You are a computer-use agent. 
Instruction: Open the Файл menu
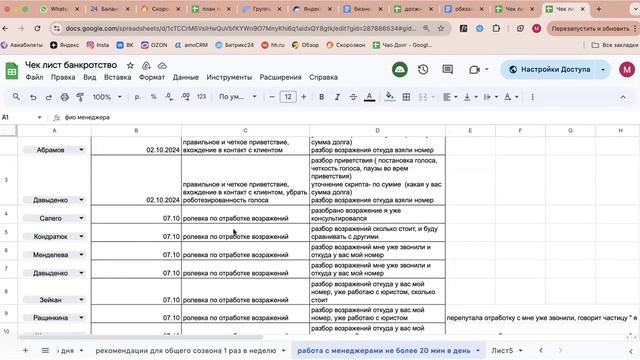(x=34, y=77)
